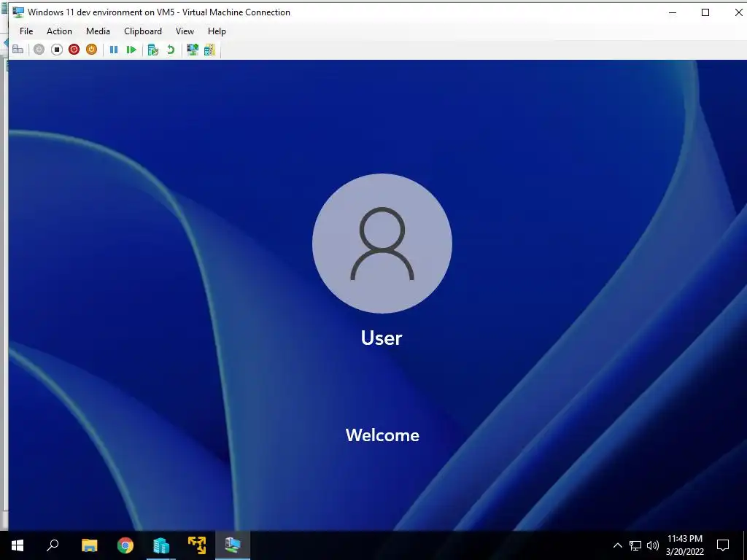Toggle the enhanced session toolbar icon

[x=193, y=50]
